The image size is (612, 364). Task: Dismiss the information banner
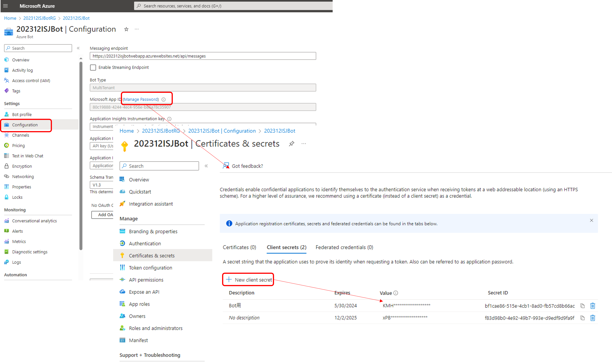pos(591,220)
